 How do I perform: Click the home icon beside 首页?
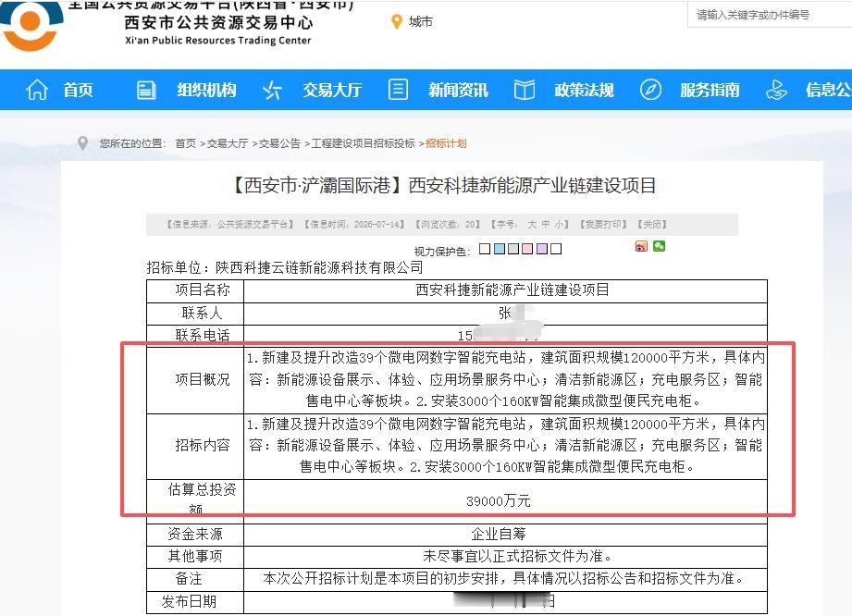37,90
